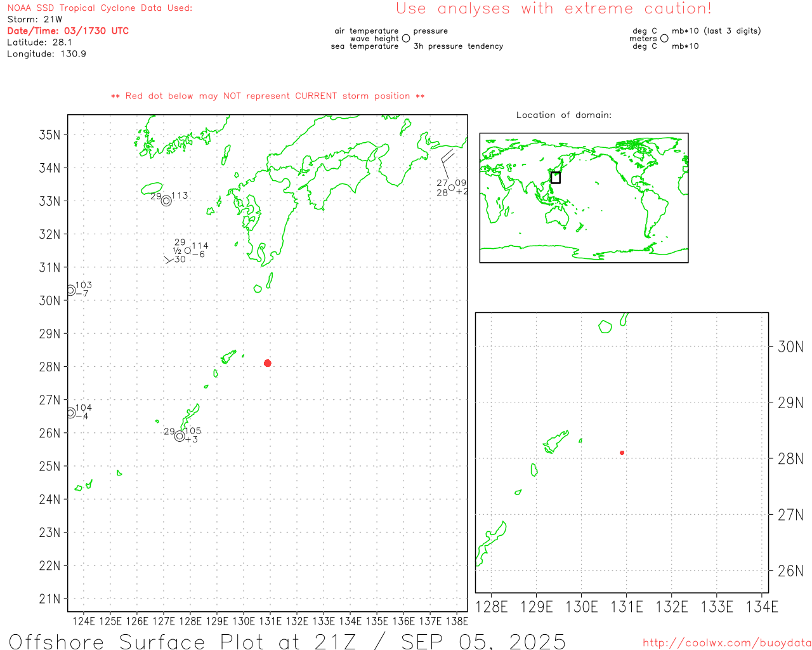Open the coolwx.com buoydata link
Screen dimensions: 812x650
point(727,643)
